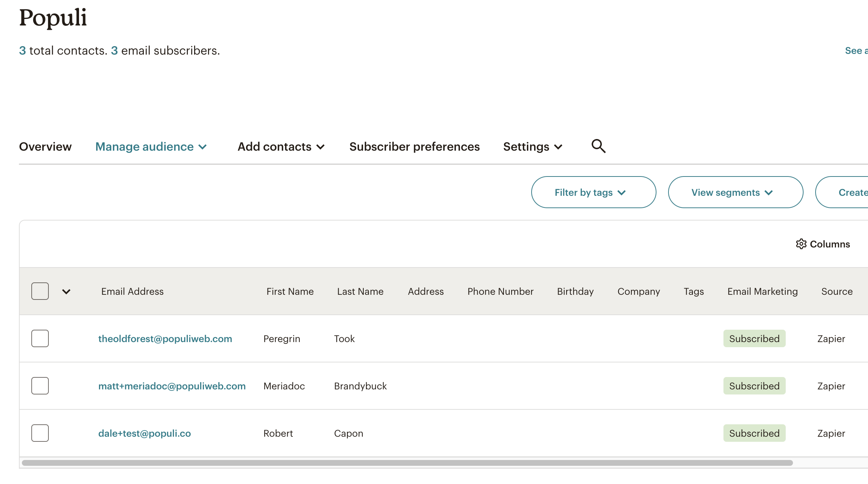This screenshot has width=868, height=484.
Task: Open the Filter by tags dropdown
Action: (593, 192)
